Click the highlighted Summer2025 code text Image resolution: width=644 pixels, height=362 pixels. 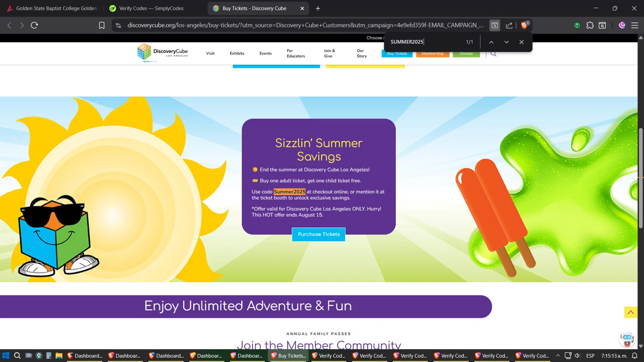290,192
